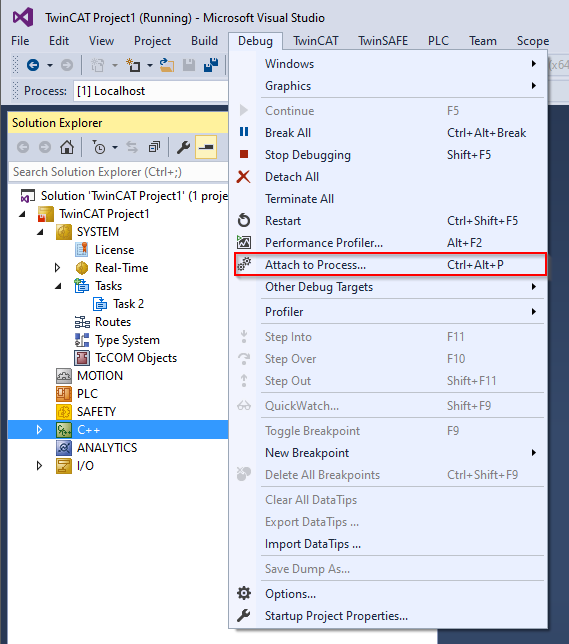The width and height of the screenshot is (569, 644).
Task: Open the Properties wrench icon in Solution Explorer
Action: pos(183,147)
